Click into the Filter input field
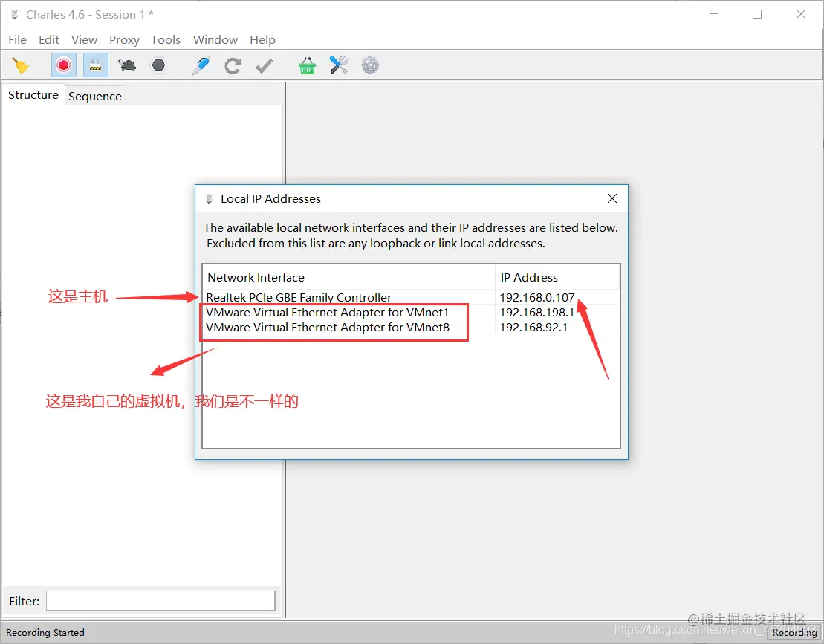The height and width of the screenshot is (644, 824). click(160, 601)
